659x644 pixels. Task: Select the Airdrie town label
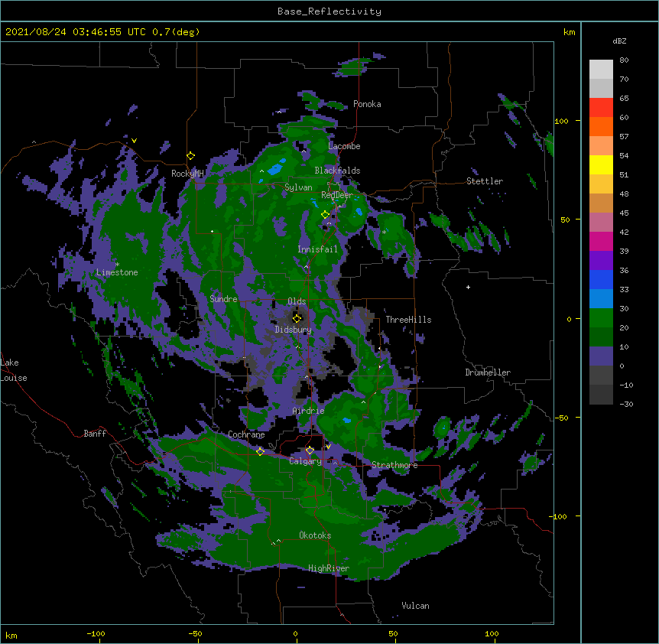pos(308,411)
